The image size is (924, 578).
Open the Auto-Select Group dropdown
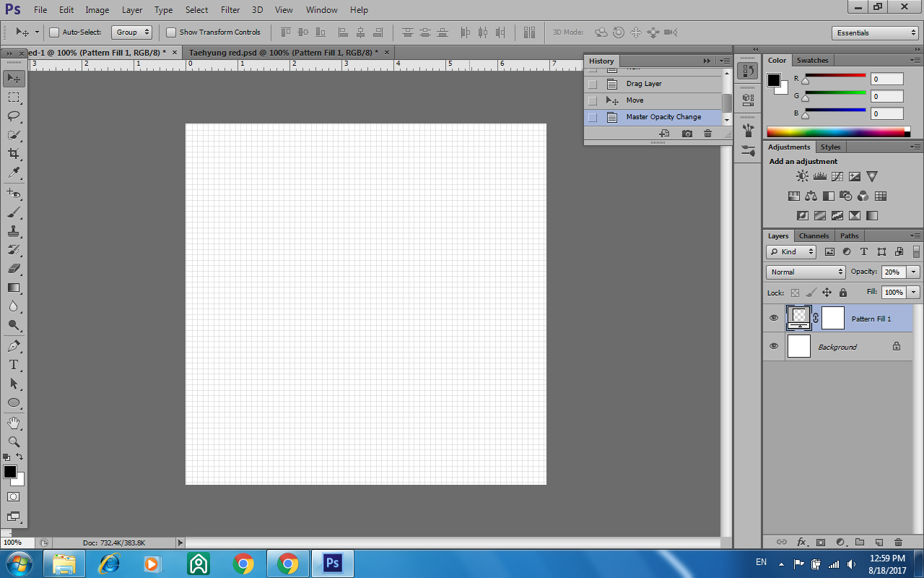click(x=132, y=33)
